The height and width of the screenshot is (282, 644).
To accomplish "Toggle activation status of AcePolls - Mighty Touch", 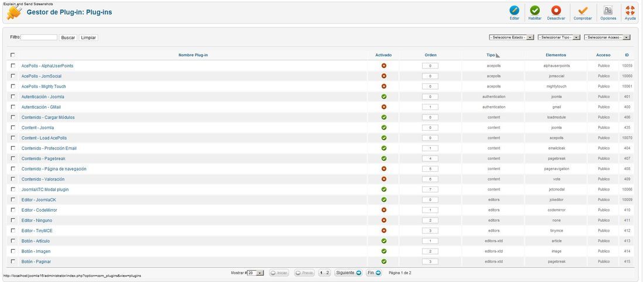I will coord(383,86).
